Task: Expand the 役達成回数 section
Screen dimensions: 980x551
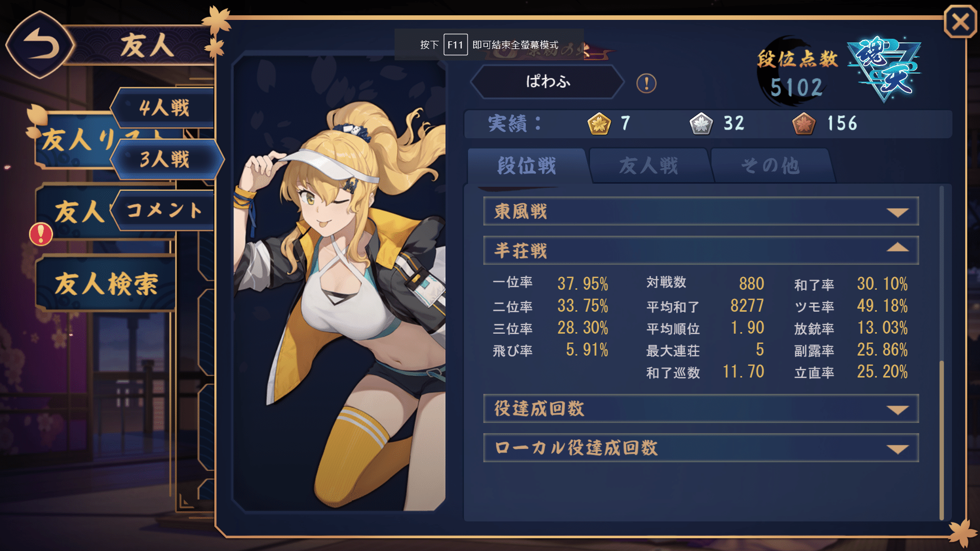Action: 701,408
